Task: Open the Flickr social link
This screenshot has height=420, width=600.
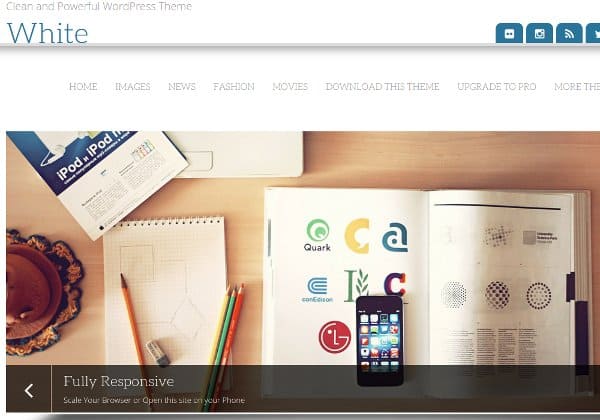Action: (x=509, y=33)
